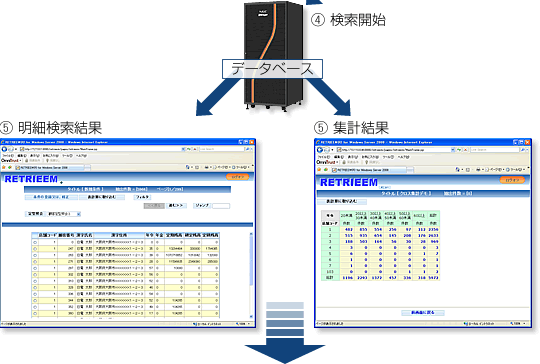Open the OmniTrust toolbar dropdown in the left browser

[x=21, y=161]
